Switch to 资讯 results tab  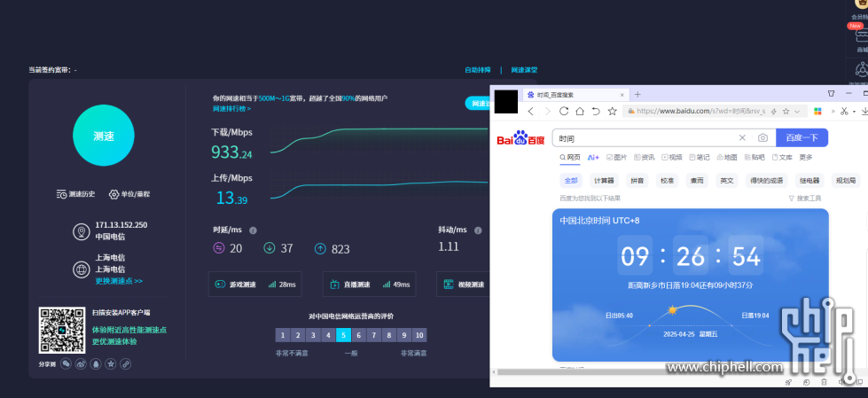[645, 157]
